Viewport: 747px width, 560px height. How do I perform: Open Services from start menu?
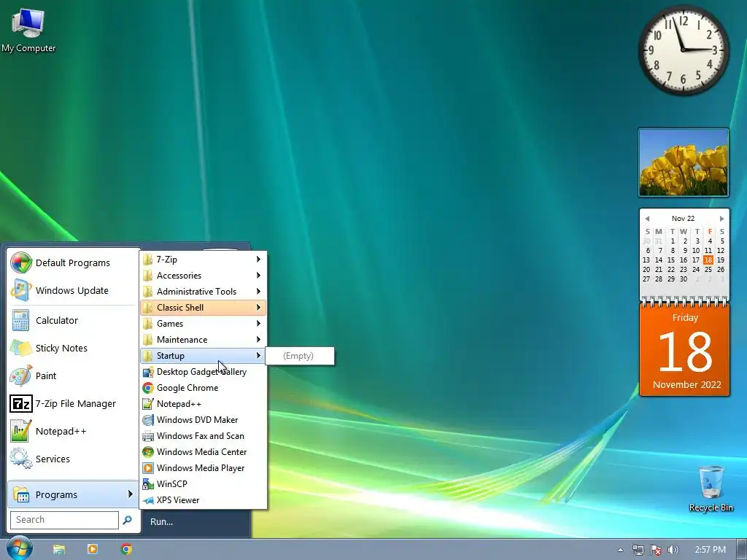click(72, 459)
